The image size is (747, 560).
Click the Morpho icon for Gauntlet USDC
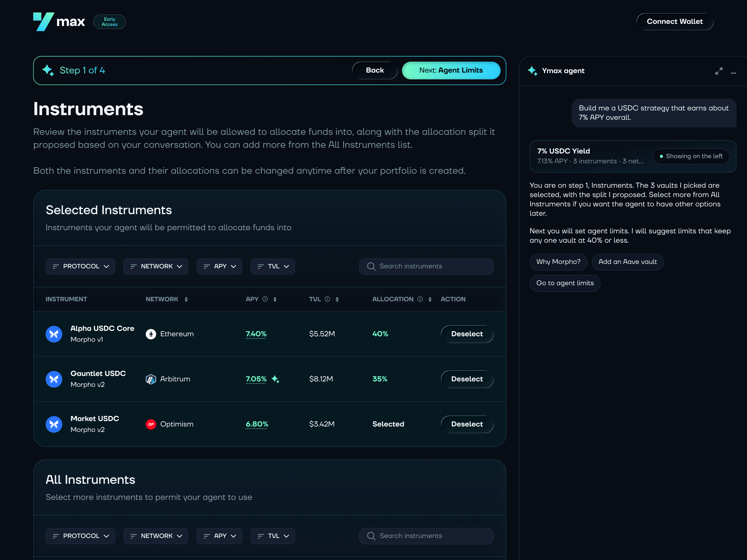tap(54, 379)
